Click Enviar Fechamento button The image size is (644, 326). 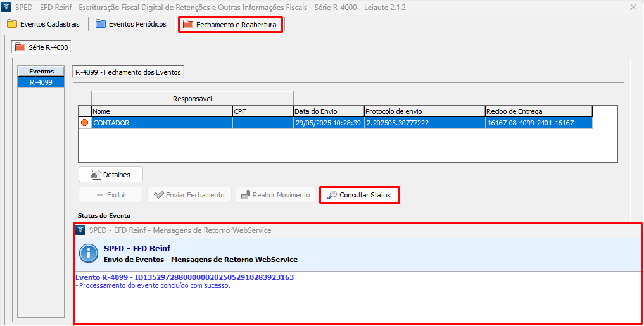coord(189,195)
